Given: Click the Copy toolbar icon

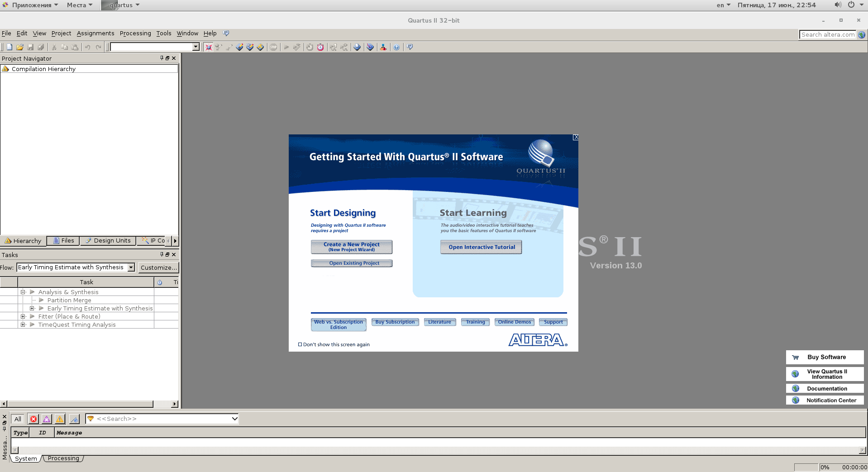Looking at the screenshot, I should click(x=64, y=47).
